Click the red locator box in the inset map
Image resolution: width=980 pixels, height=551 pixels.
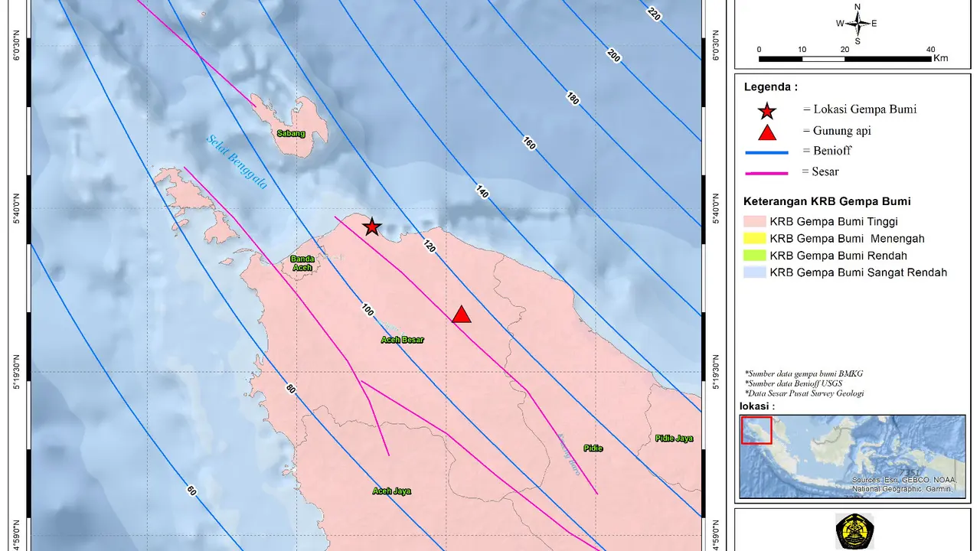756,429
